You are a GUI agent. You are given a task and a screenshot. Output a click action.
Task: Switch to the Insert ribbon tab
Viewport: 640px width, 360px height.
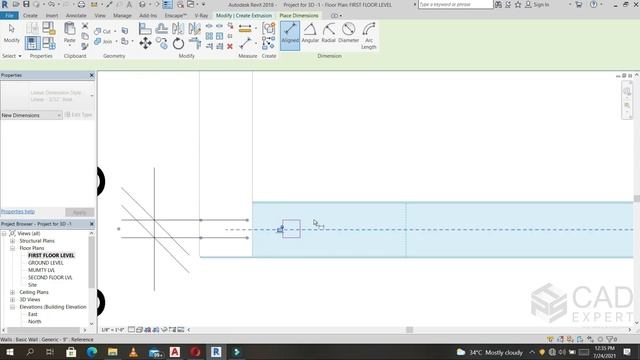click(x=52, y=16)
